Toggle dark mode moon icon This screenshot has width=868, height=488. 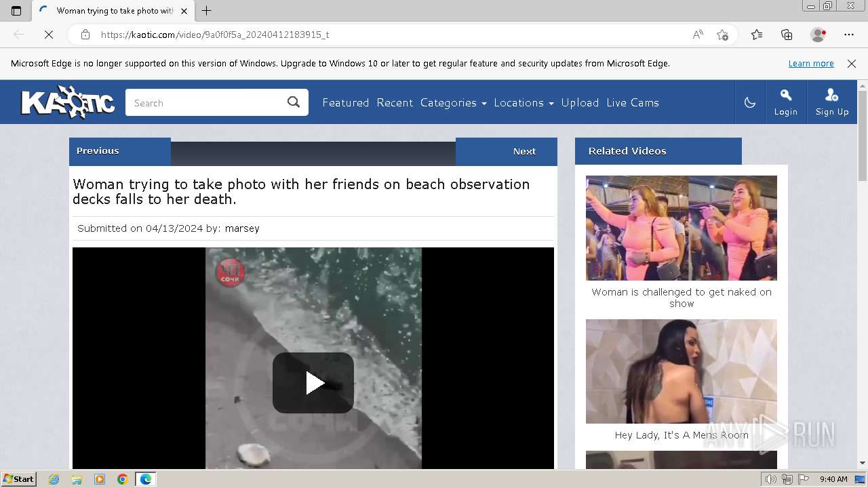point(750,102)
